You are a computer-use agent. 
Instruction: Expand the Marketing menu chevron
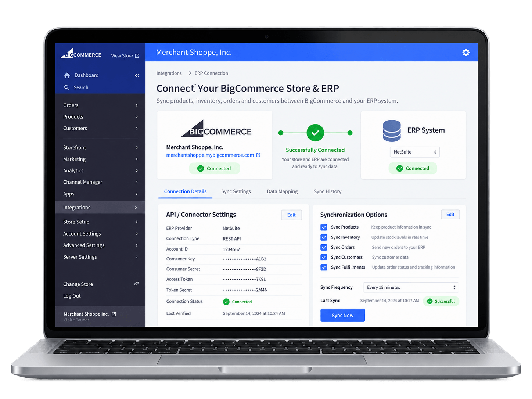[x=137, y=159]
